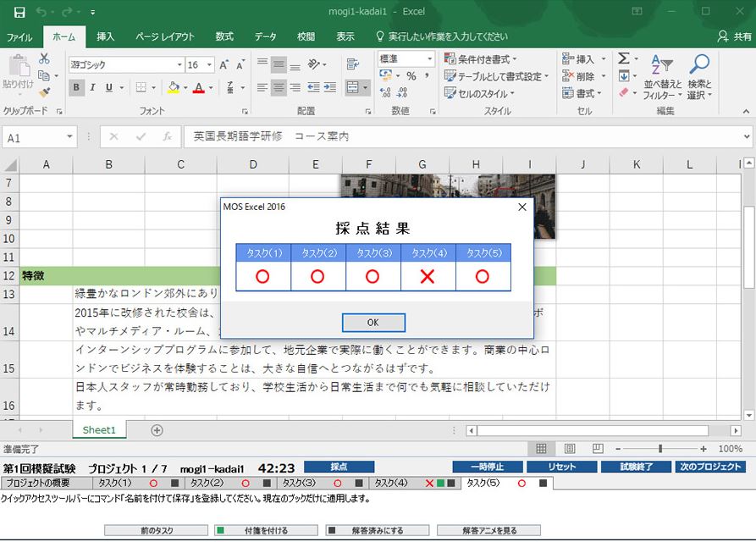Apply red font color with the A icon
The width and height of the screenshot is (756, 542).
coord(199,87)
